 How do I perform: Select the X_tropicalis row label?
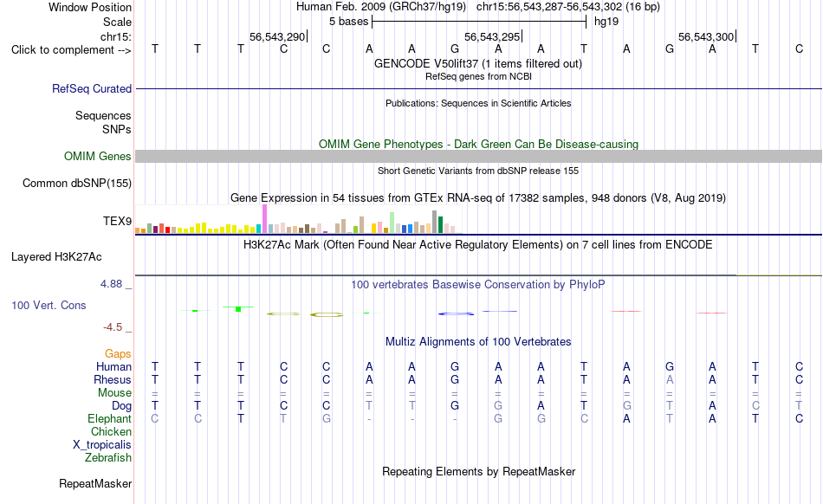pyautogui.click(x=102, y=445)
